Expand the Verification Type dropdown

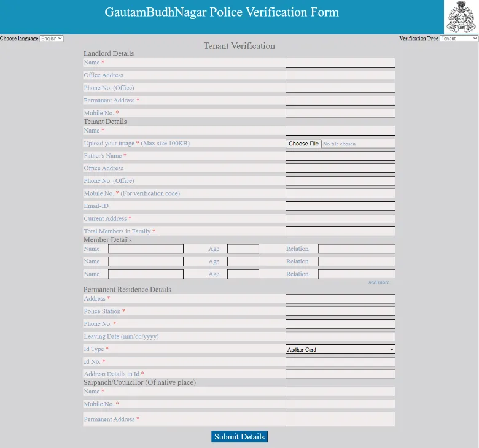tap(459, 39)
